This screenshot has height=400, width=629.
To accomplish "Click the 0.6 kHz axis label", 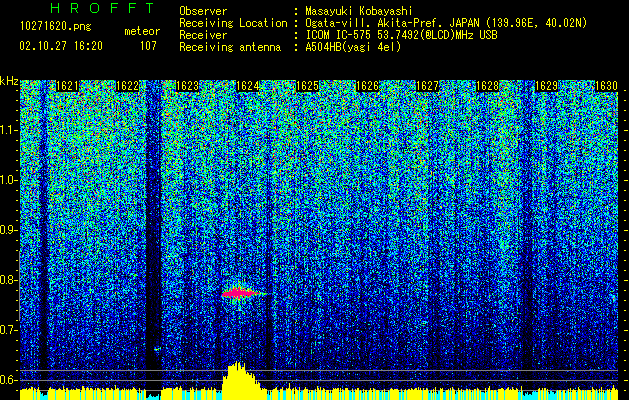I will point(9,380).
